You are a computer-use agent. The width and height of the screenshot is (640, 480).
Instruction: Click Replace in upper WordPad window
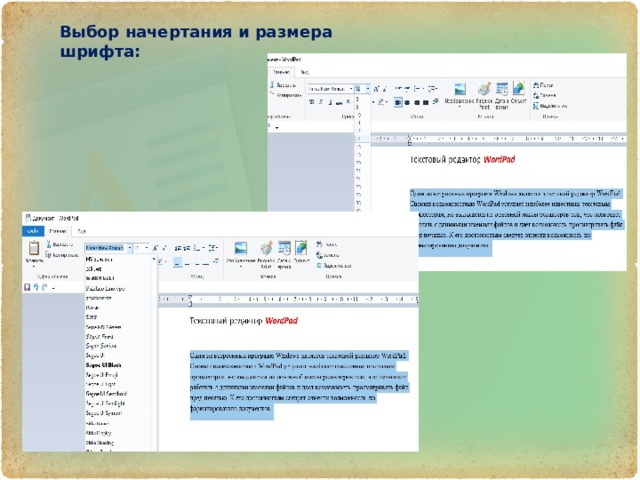point(544,95)
